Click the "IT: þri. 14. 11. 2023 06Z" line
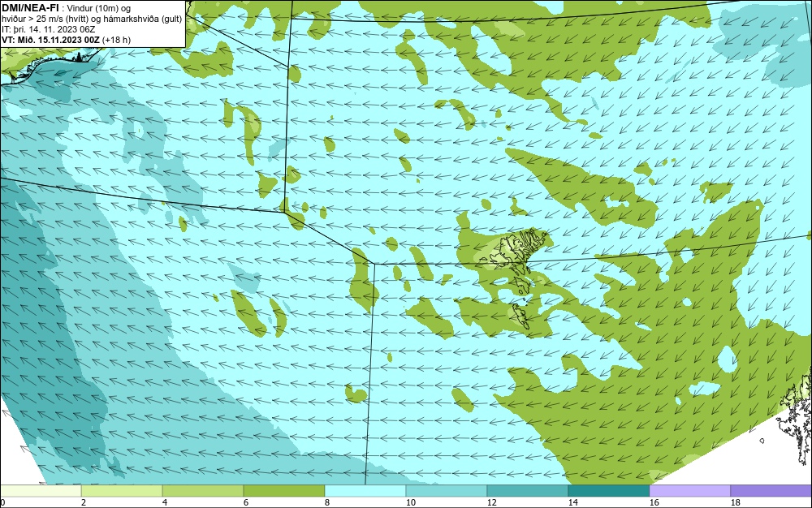 (x=48, y=29)
